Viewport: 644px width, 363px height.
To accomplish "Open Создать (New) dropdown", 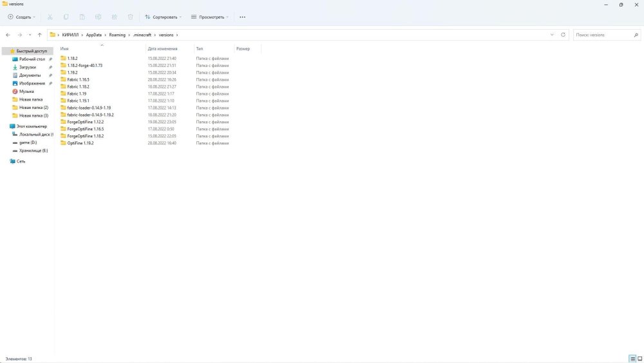I will coord(22,17).
